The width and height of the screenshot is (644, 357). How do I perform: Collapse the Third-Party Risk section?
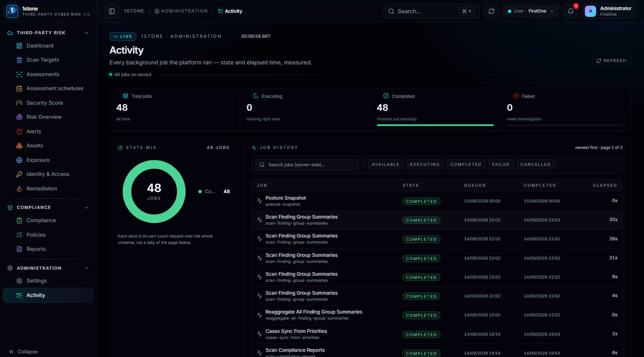(x=87, y=33)
